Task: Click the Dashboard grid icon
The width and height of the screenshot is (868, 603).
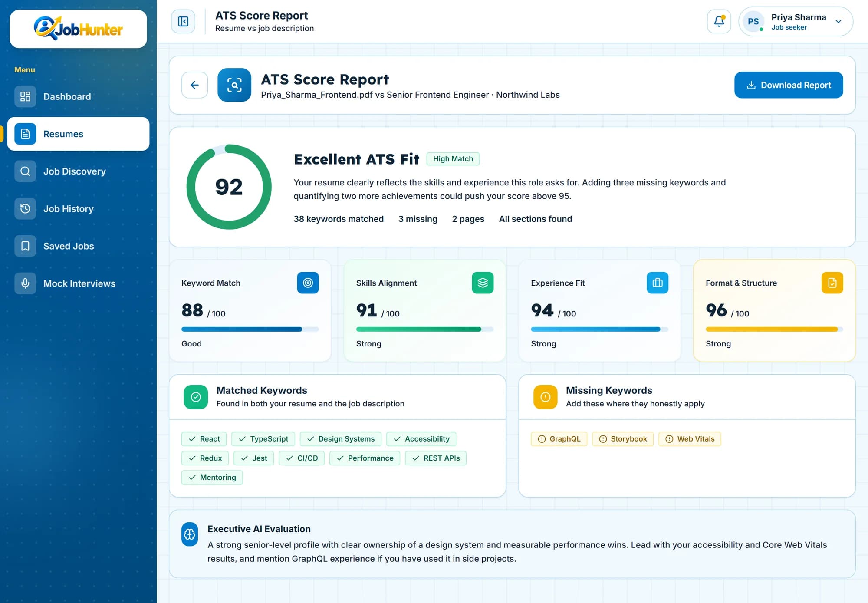Action: 25,96
